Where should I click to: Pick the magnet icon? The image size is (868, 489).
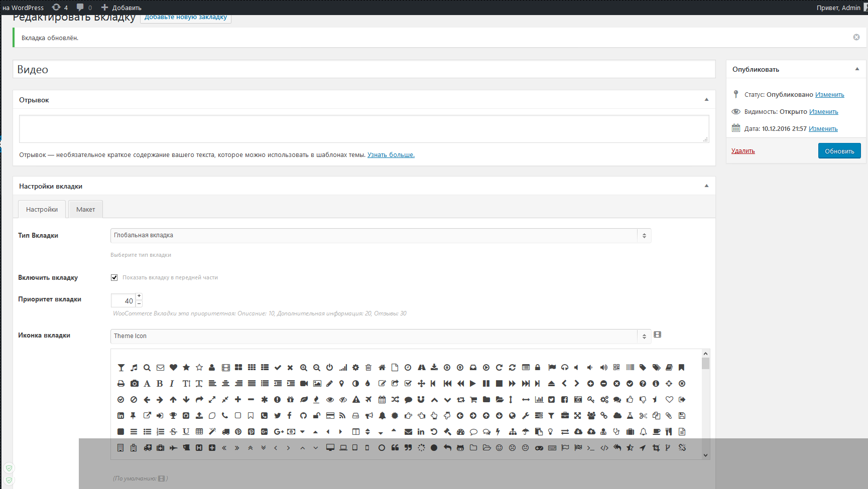421,400
